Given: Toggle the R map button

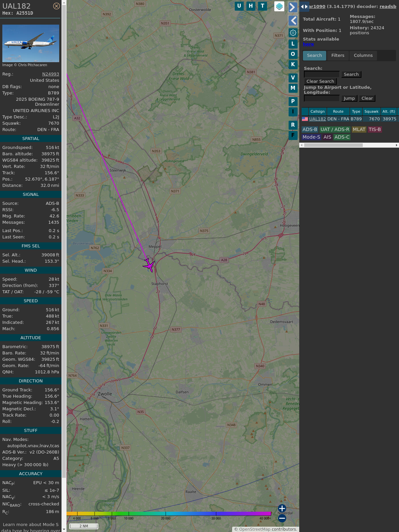Looking at the screenshot, I should point(293,125).
